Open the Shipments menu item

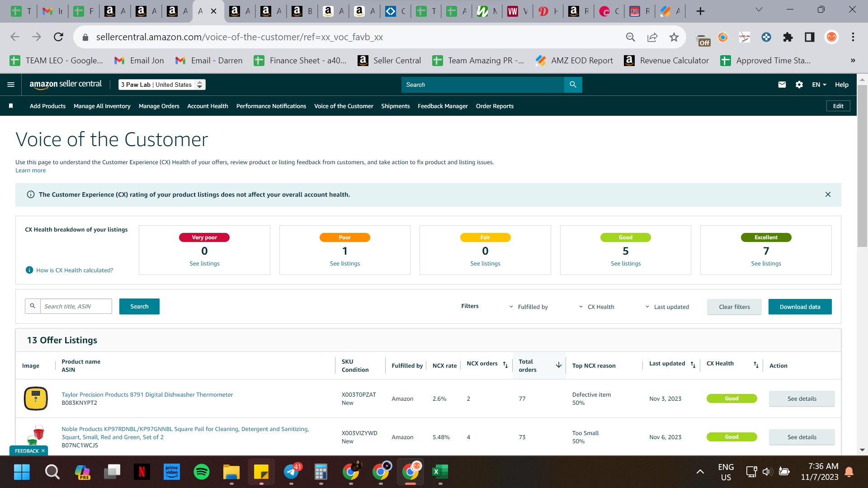click(x=395, y=106)
